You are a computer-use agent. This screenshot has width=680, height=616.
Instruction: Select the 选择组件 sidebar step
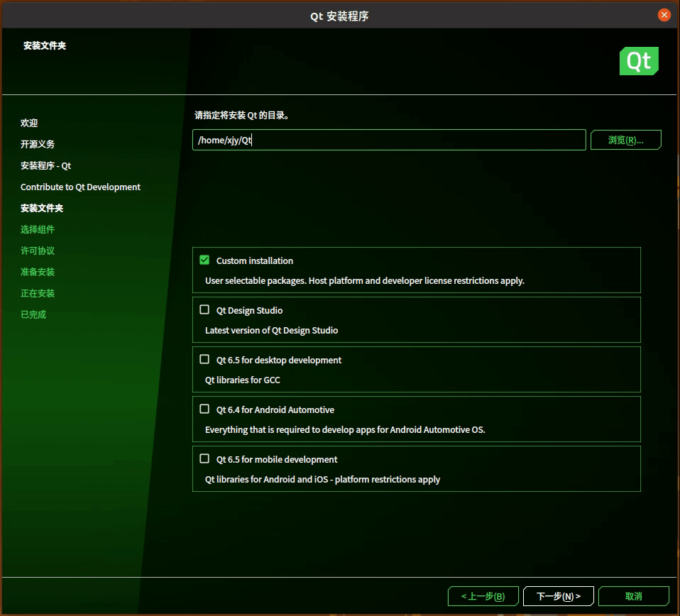coord(38,229)
